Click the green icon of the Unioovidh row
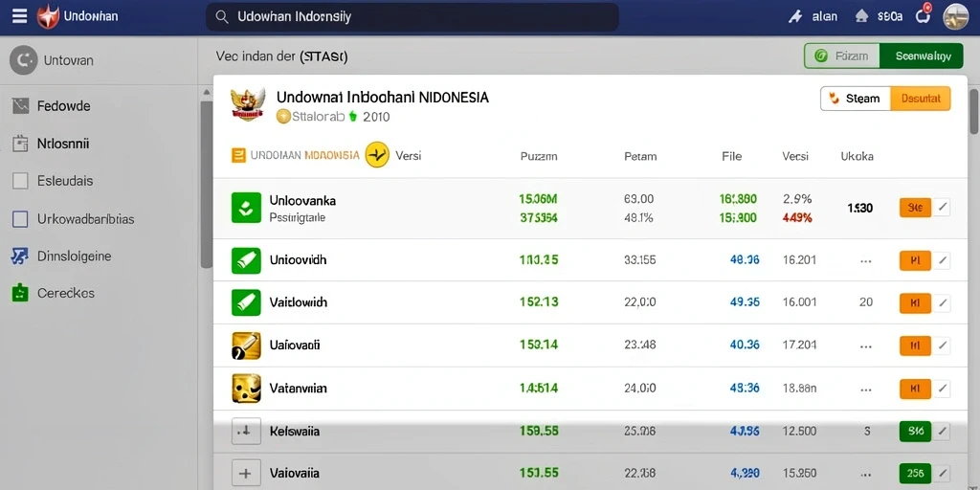The width and height of the screenshot is (980, 490). tap(246, 260)
